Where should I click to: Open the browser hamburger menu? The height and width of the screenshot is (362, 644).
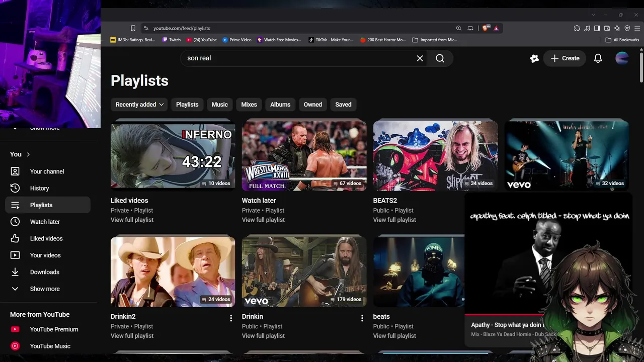coord(637,28)
